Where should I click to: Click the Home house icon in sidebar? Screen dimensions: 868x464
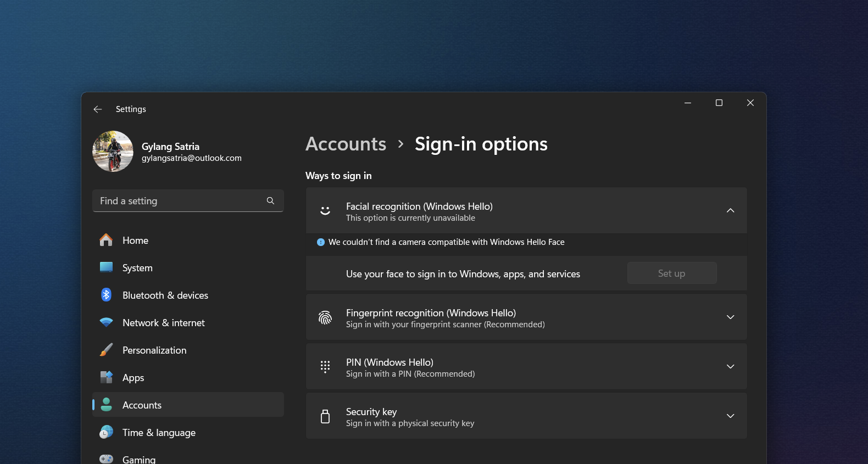[106, 240]
